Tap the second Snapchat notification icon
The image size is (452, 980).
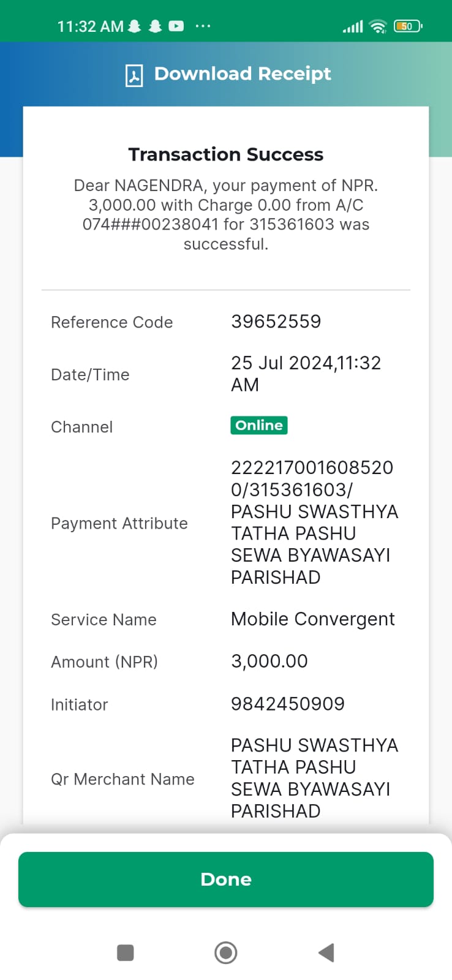pos(156,26)
